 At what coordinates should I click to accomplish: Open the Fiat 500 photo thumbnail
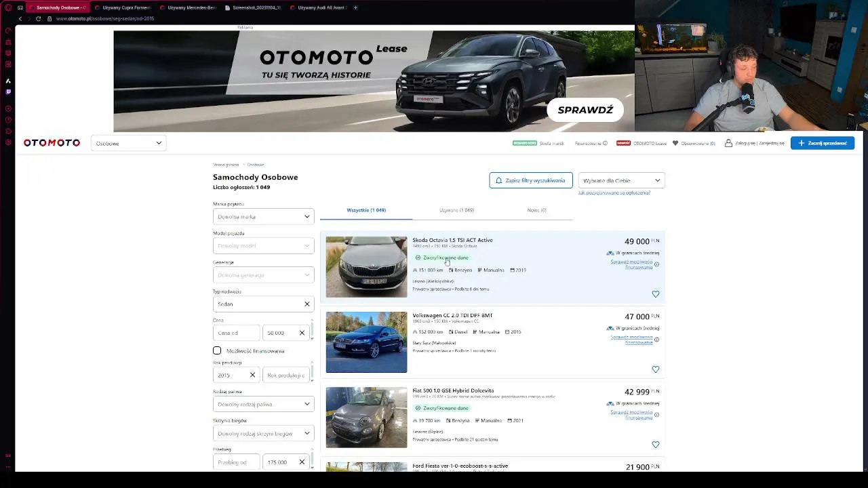(x=366, y=418)
